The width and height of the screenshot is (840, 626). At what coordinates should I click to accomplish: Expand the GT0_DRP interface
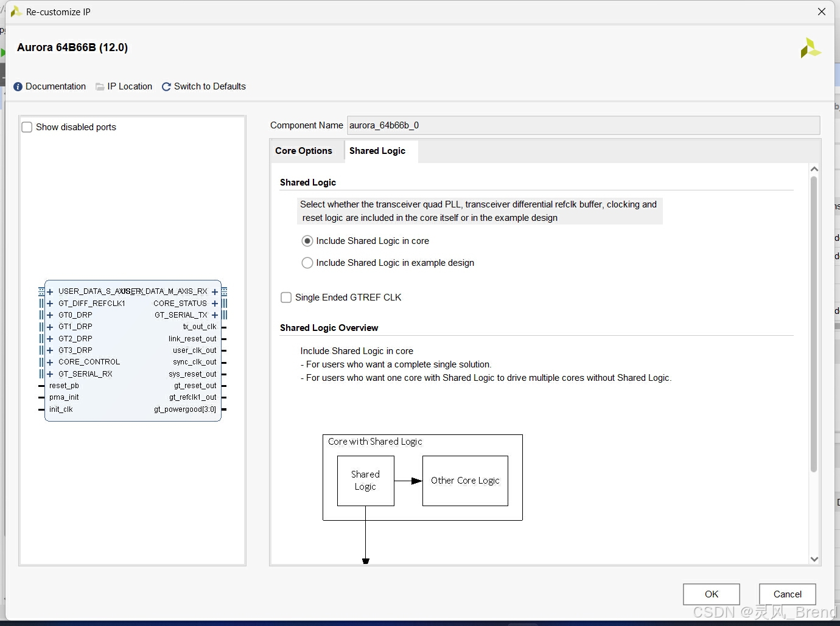50,315
